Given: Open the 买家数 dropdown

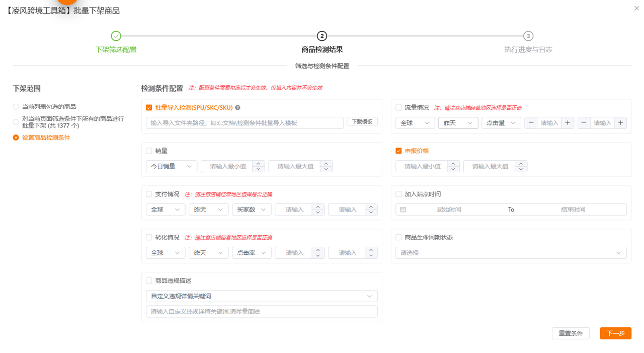Looking at the screenshot, I should click(x=252, y=209).
